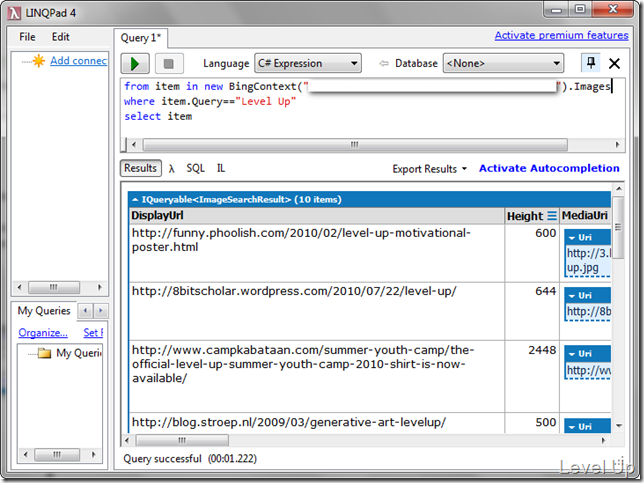644x483 pixels.
Task: Click the query editor horizontal scrollbar thumb
Action: pyautogui.click(x=355, y=145)
